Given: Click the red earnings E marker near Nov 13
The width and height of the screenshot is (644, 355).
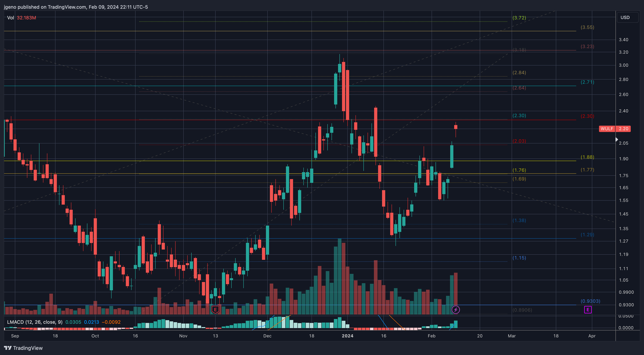Looking at the screenshot, I should pyautogui.click(x=215, y=309).
